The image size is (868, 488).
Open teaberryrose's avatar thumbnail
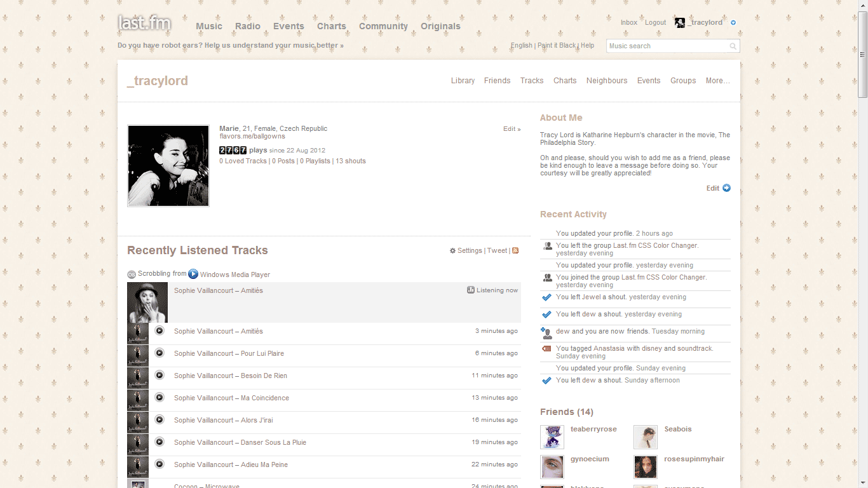click(552, 437)
